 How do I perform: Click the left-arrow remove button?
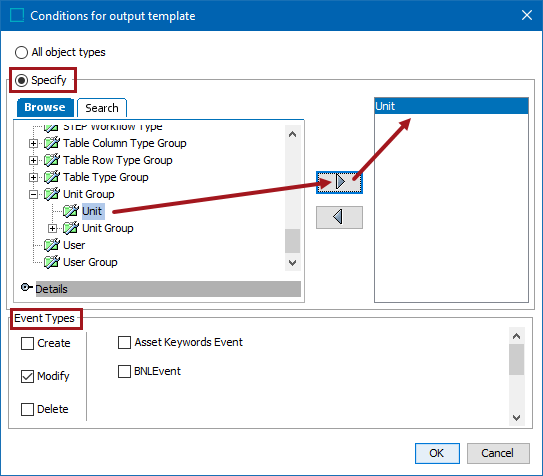(x=339, y=217)
